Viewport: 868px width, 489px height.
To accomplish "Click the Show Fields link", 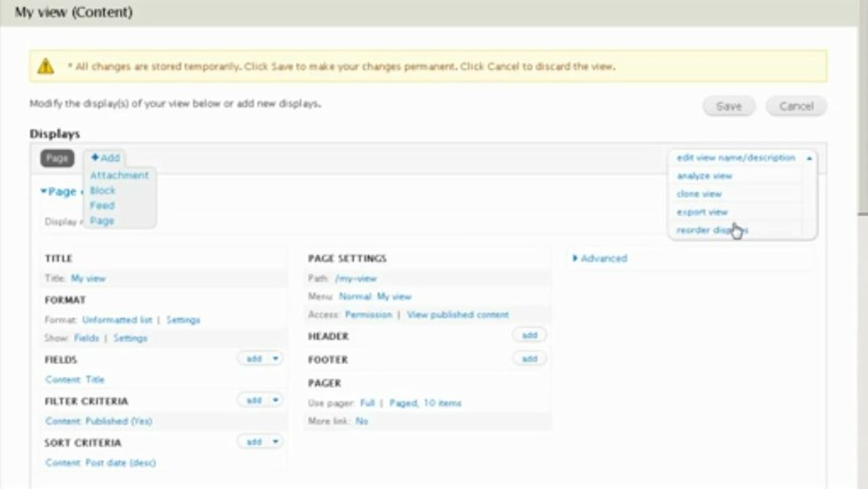I will tap(86, 338).
